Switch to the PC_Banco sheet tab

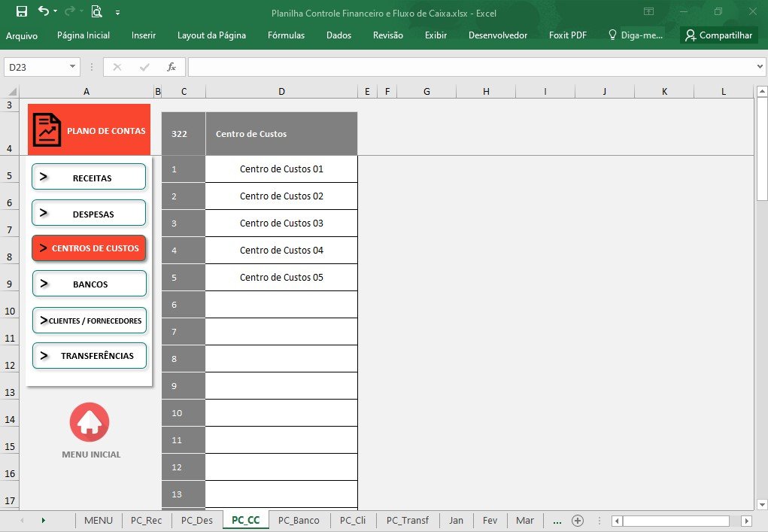299,520
